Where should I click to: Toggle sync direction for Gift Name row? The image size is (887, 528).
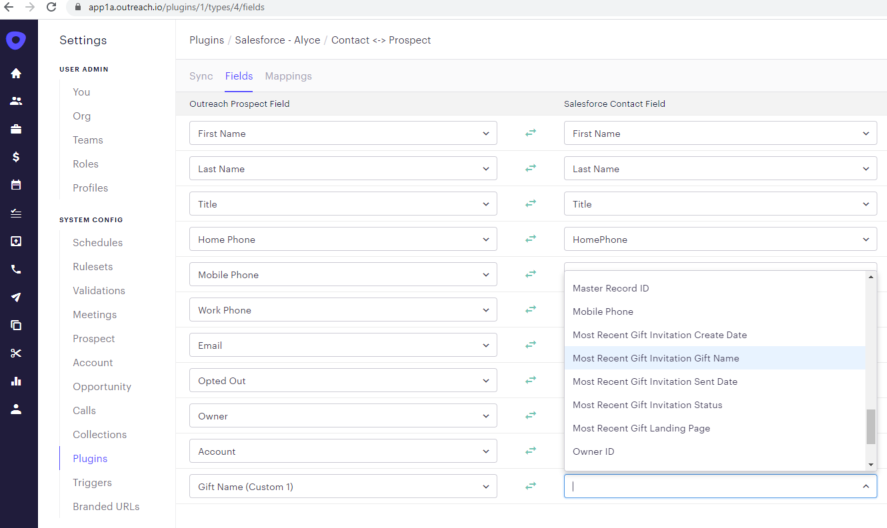(530, 486)
